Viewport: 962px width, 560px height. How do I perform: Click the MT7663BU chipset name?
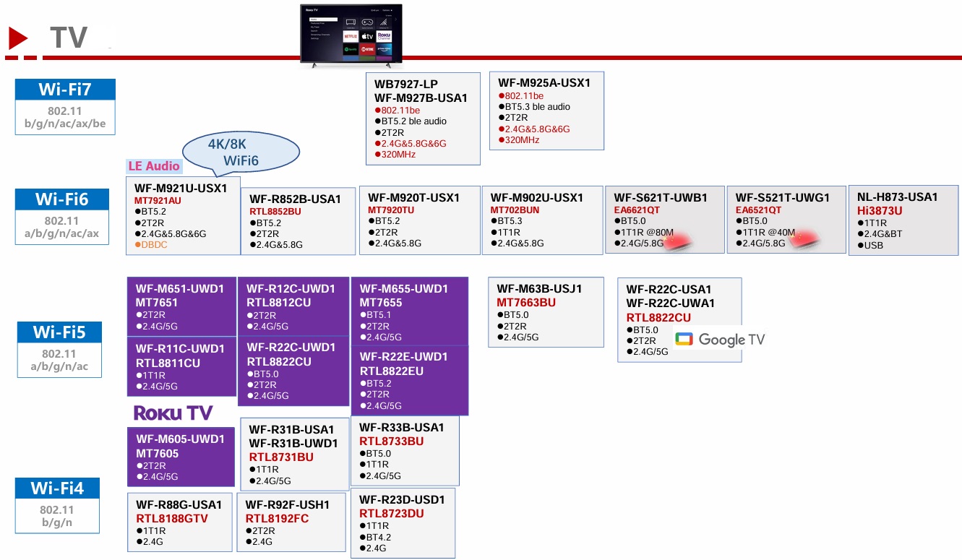pos(526,303)
